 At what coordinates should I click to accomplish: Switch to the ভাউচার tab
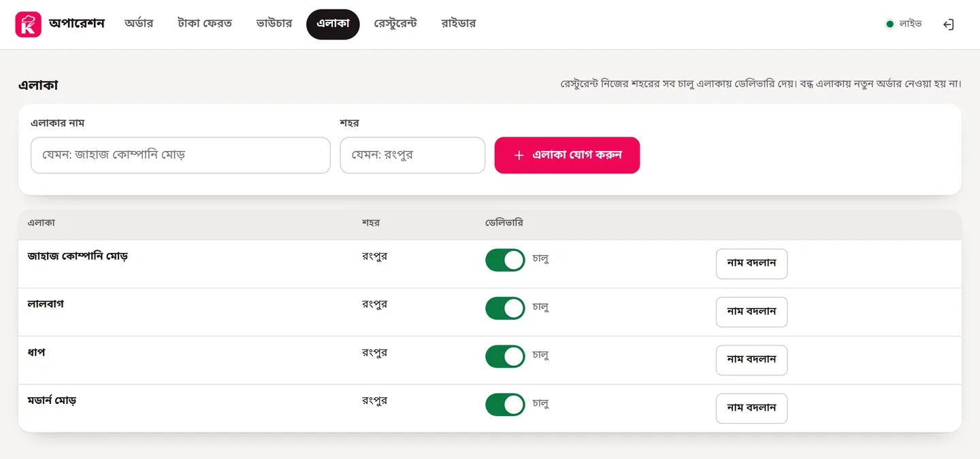(x=274, y=24)
